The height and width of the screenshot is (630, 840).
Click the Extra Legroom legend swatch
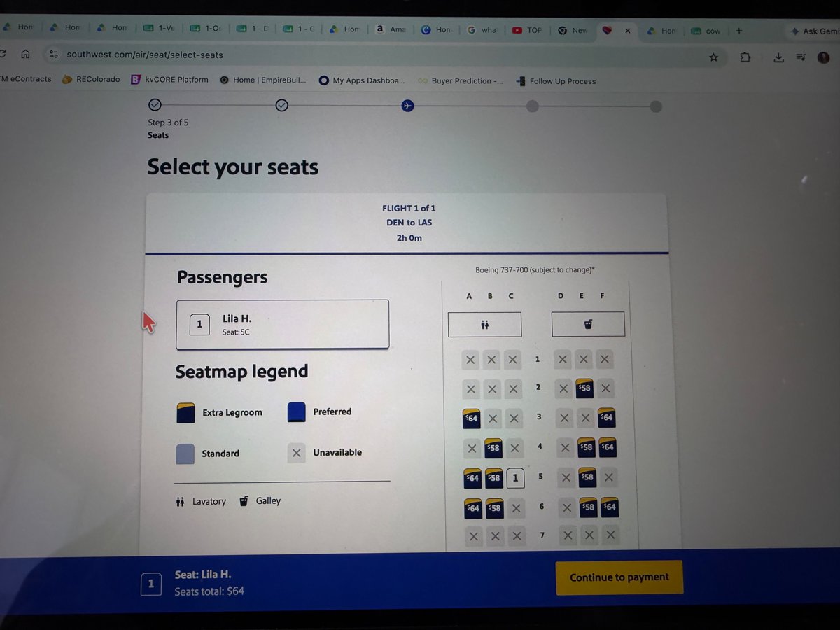[x=185, y=413]
